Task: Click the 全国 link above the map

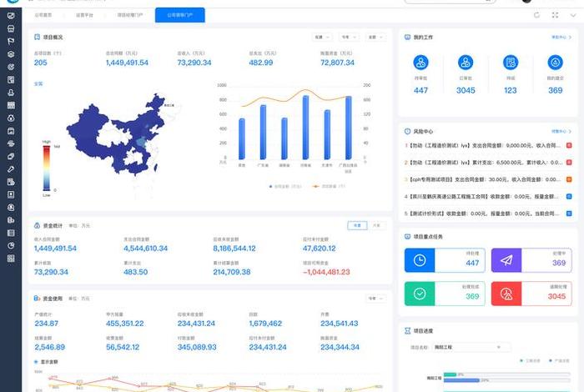Action: [x=38, y=83]
